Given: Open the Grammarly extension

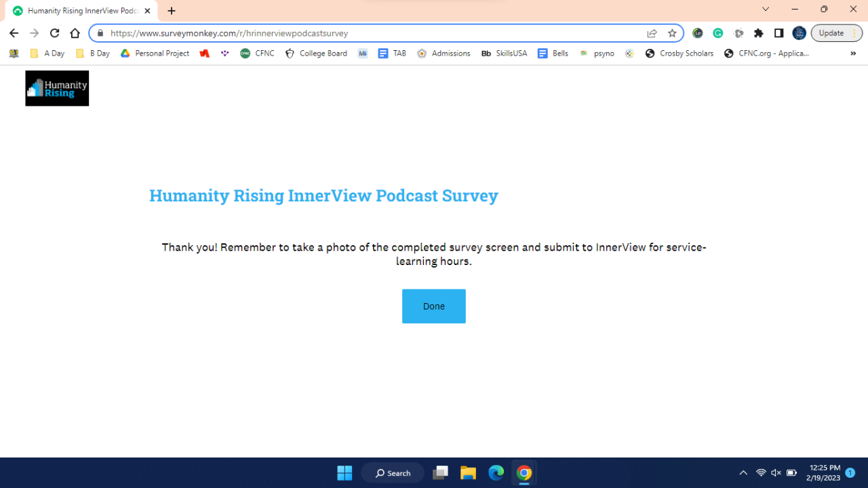Looking at the screenshot, I should coord(717,33).
